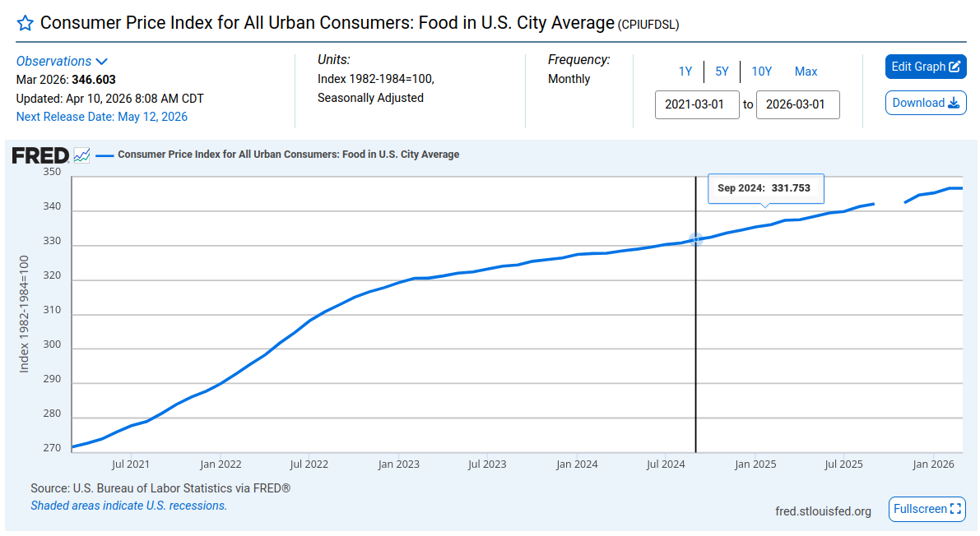
Task: Click the small chart icon next to FRED logo
Action: click(x=82, y=155)
